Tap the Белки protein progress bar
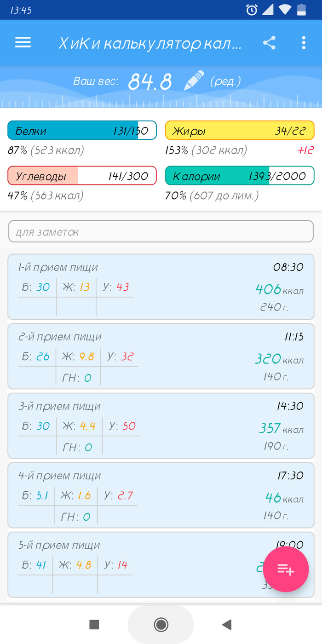Screen dimensions: 322x644 coord(82,131)
